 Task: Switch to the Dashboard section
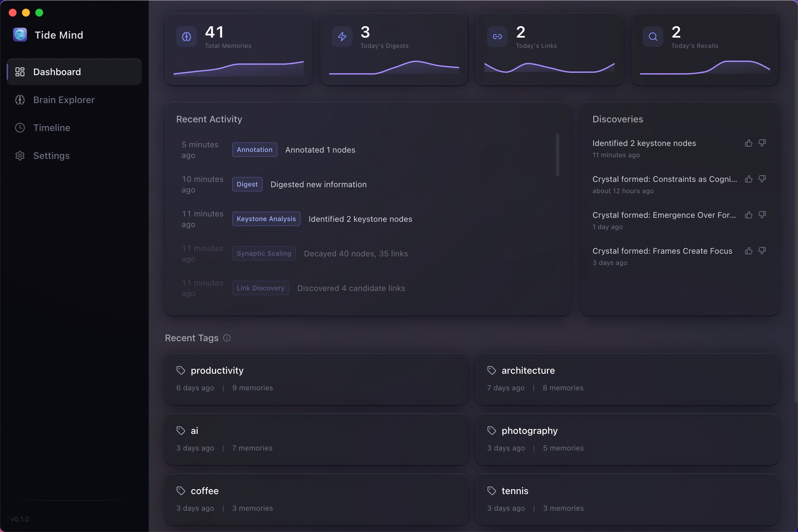(x=57, y=71)
